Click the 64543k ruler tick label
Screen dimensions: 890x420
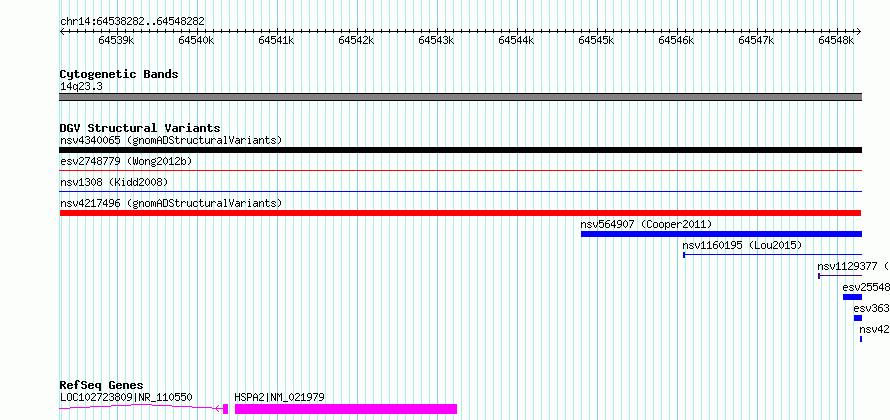click(436, 40)
